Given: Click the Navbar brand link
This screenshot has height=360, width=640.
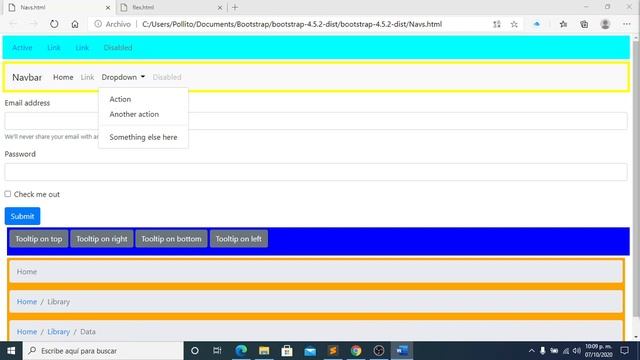Looking at the screenshot, I should pos(27,77).
